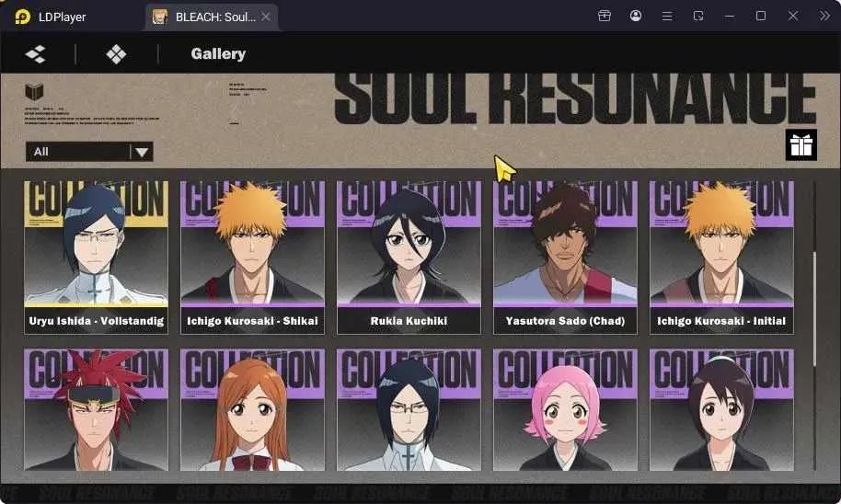Select the Ichigo Kurosaki - Shikai card
Image resolution: width=841 pixels, height=504 pixels.
253,258
